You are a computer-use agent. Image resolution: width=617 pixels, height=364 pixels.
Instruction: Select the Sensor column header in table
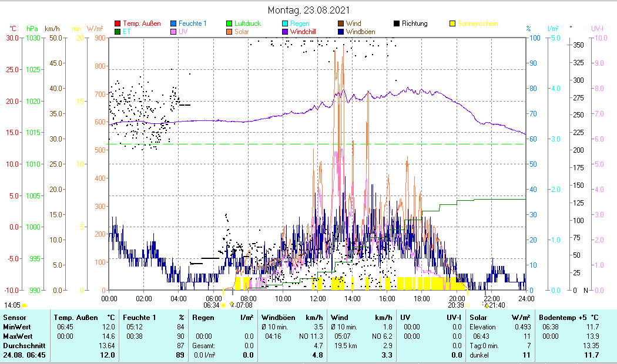14,318
